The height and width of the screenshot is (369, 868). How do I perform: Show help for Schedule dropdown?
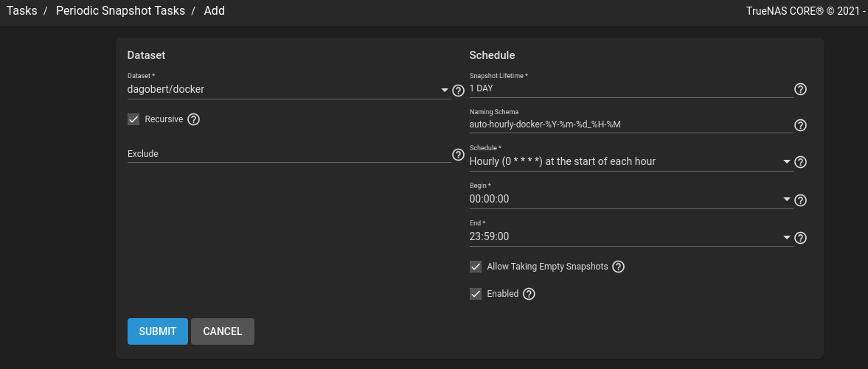tap(801, 162)
